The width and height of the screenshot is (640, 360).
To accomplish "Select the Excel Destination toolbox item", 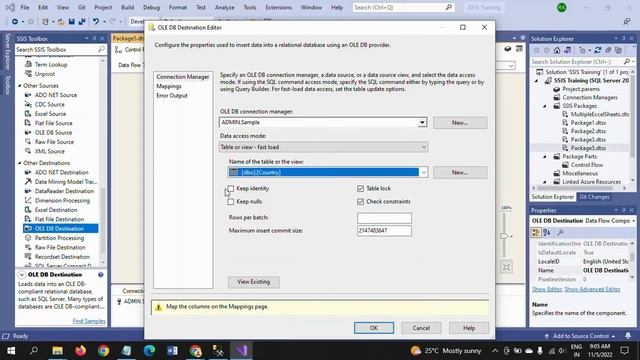I will (56, 210).
